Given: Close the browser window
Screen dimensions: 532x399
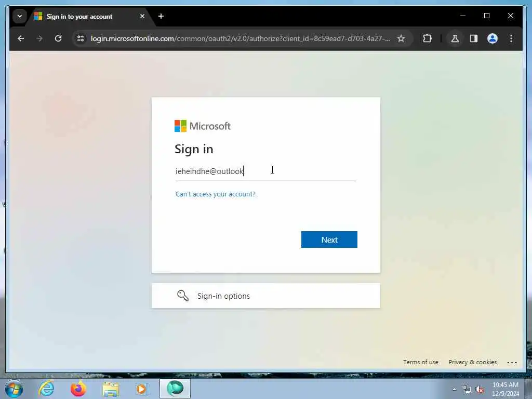Looking at the screenshot, I should tap(511, 16).
